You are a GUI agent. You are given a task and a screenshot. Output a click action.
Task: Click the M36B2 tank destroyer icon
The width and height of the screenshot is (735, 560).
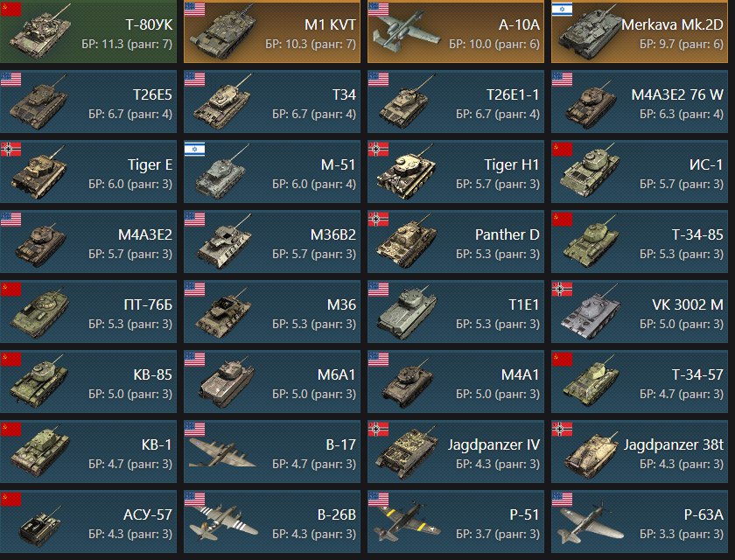tap(223, 241)
